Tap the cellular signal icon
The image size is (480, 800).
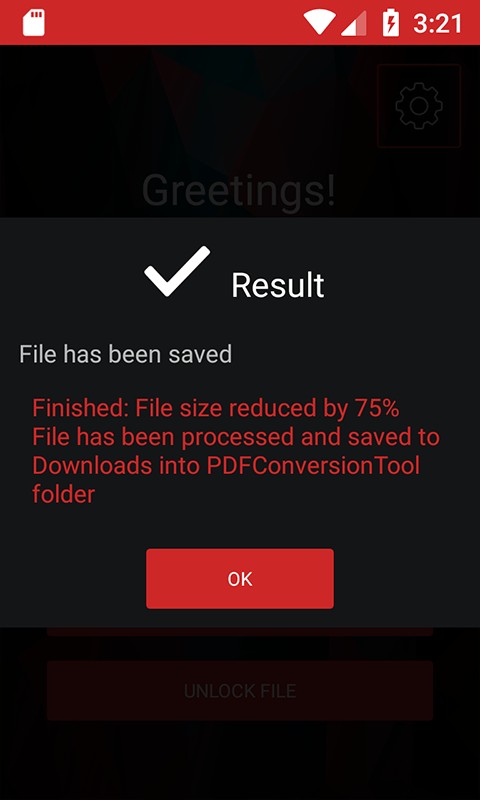coord(353,23)
